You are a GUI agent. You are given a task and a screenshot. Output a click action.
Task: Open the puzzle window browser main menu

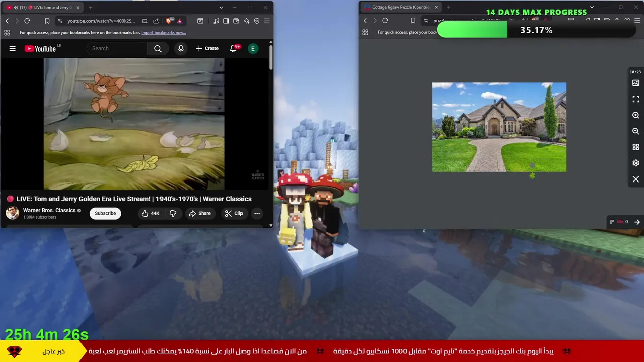click(637, 21)
